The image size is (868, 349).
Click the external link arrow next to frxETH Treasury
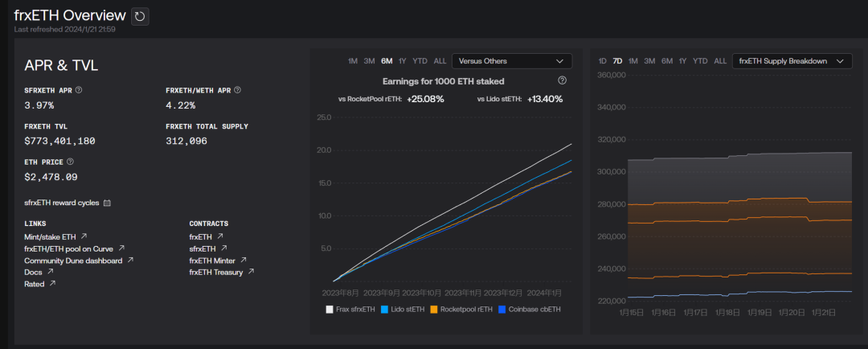tap(251, 272)
